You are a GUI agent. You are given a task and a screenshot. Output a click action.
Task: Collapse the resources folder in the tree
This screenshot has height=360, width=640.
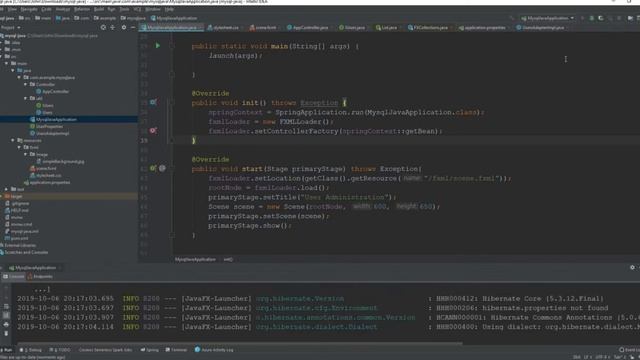tap(13, 140)
